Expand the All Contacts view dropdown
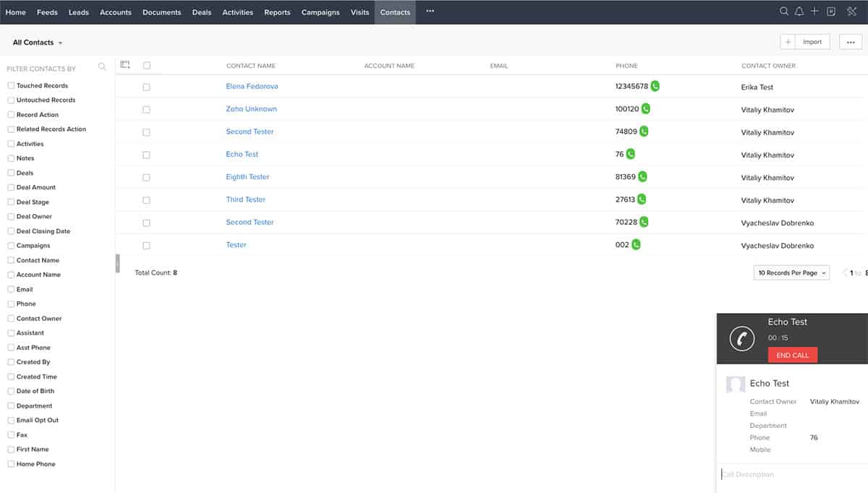 (x=38, y=43)
